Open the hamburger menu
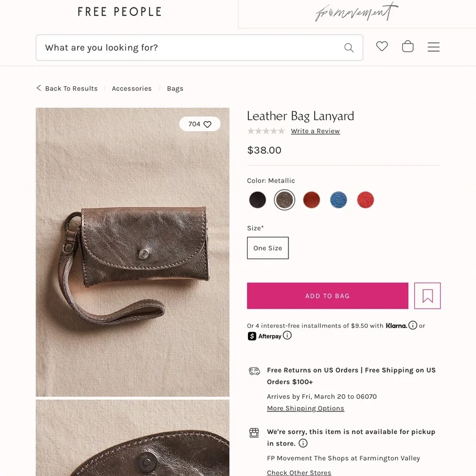The width and height of the screenshot is (476, 476). (x=434, y=47)
